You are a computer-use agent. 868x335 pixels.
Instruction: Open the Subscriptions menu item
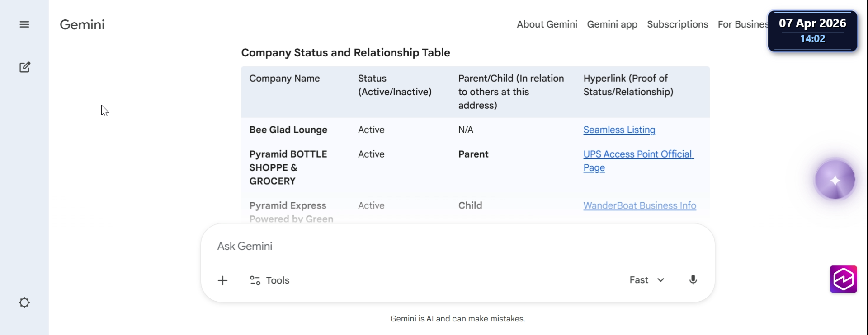click(x=677, y=24)
